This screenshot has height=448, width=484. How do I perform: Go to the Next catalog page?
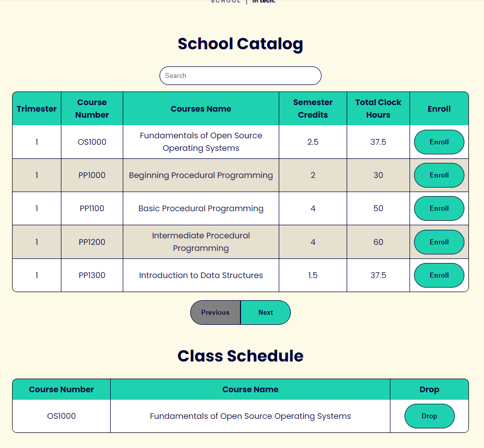point(266,313)
